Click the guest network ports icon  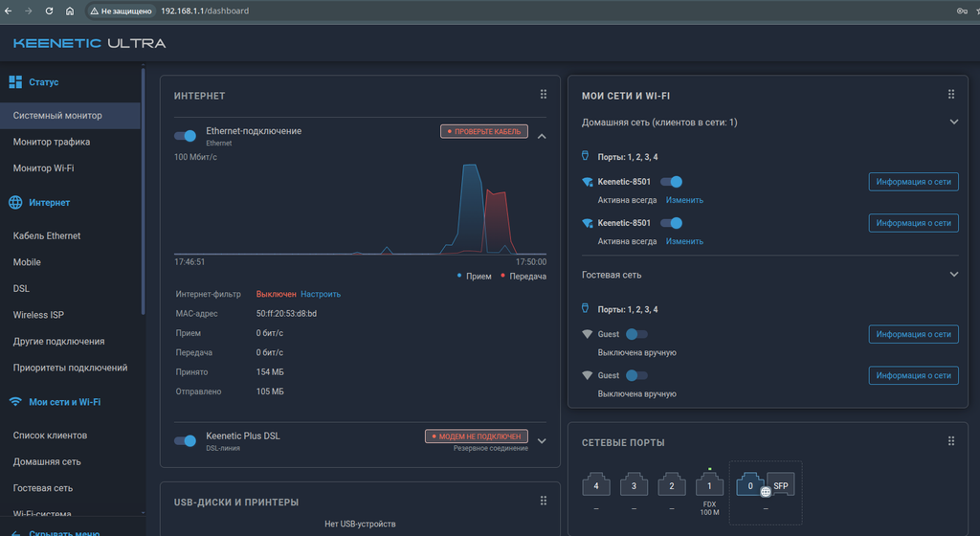point(585,308)
